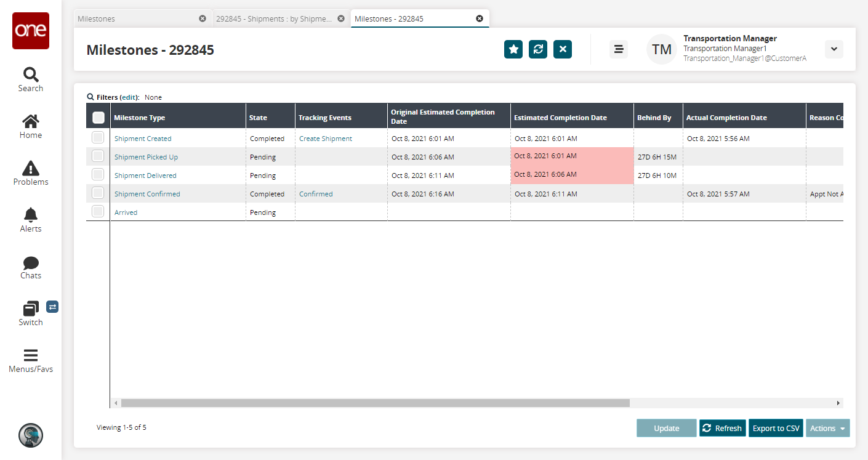
Task: Open Chats from the sidebar
Action: [x=30, y=267]
